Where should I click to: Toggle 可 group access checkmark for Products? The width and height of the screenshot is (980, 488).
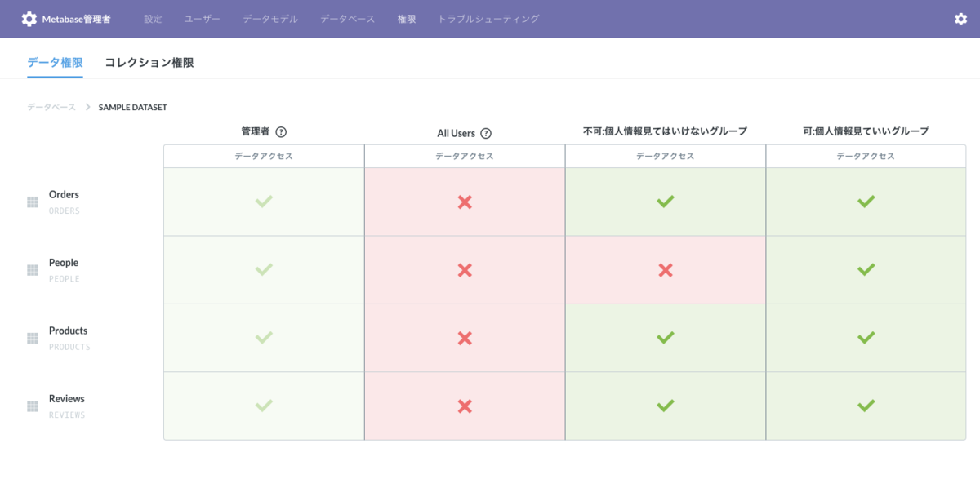866,337
